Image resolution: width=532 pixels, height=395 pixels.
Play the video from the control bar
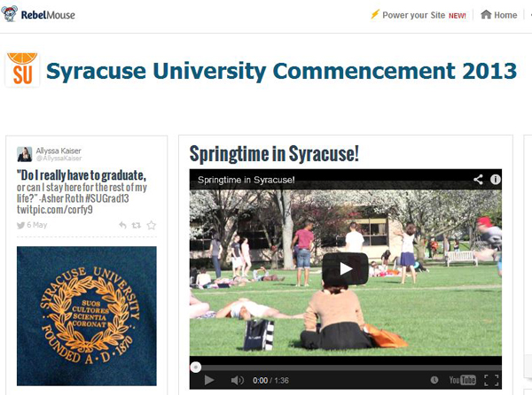coord(209,381)
